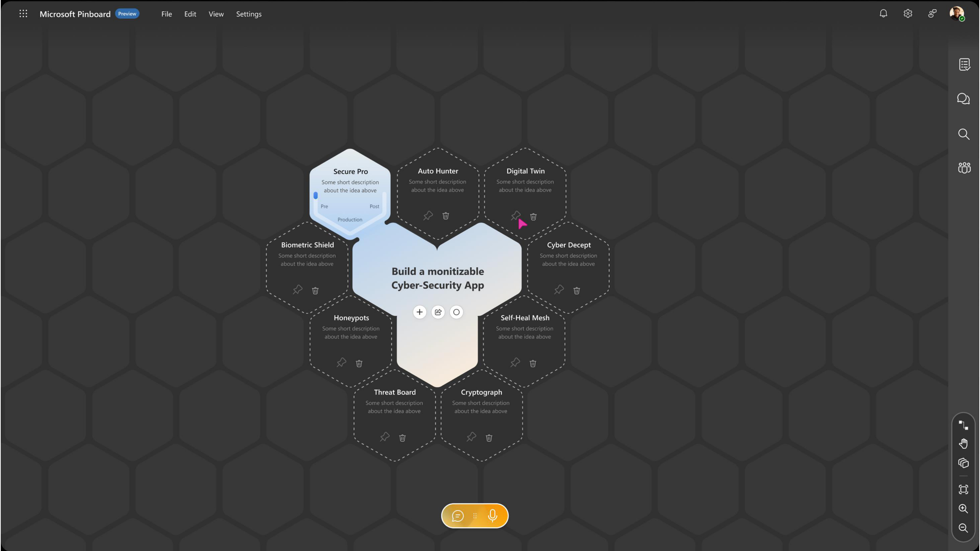
Task: Select the Threat Board title
Action: tap(395, 392)
